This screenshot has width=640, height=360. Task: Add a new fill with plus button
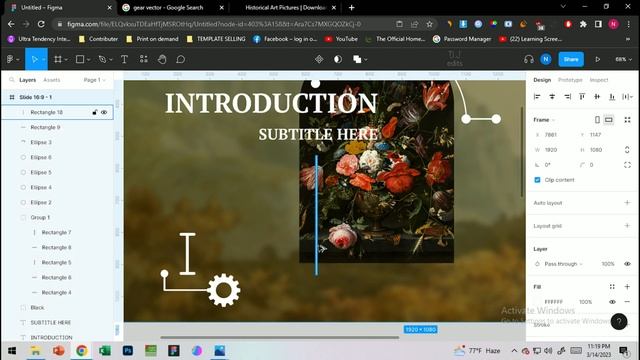[627, 287]
